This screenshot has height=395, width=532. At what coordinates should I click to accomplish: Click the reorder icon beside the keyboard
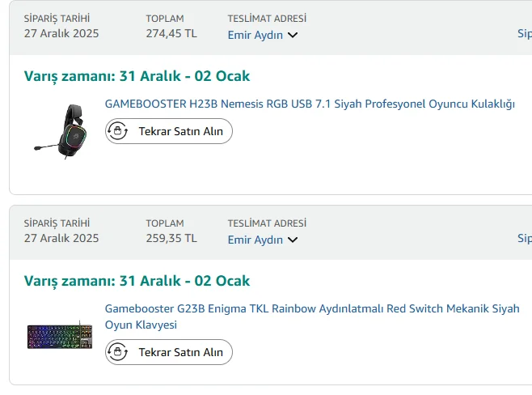click(118, 352)
